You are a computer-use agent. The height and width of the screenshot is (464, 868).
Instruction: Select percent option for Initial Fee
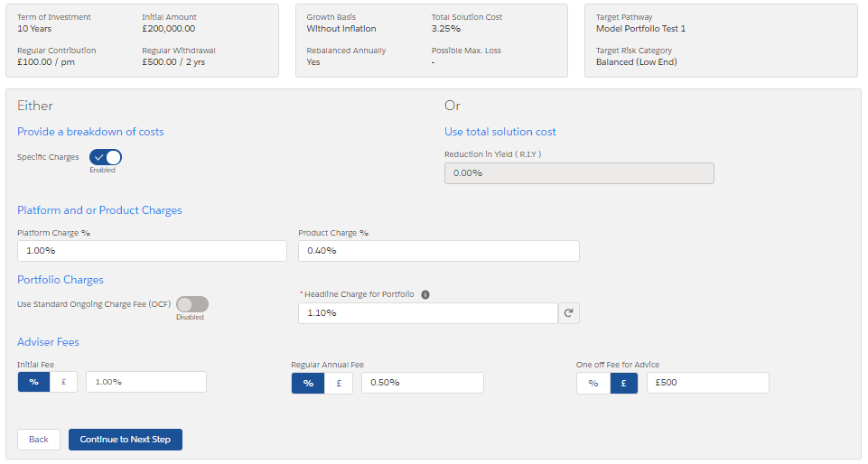coord(33,382)
